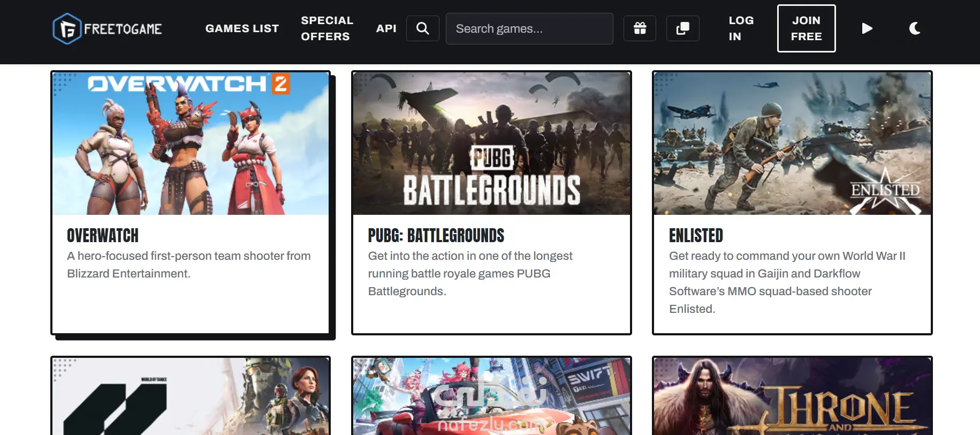Image resolution: width=980 pixels, height=435 pixels.
Task: Open the Games List menu
Action: click(x=242, y=28)
